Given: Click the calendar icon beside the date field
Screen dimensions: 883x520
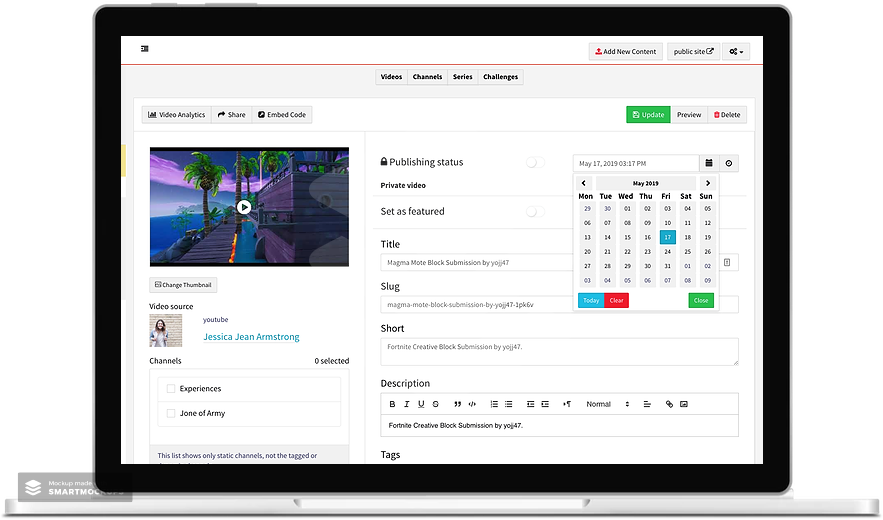Looking at the screenshot, I should pyautogui.click(x=708, y=163).
